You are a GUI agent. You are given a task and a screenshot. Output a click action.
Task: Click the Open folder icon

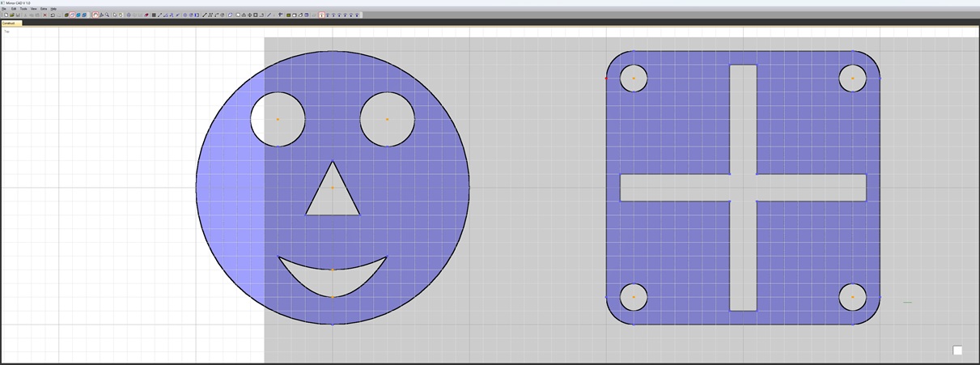tap(12, 15)
